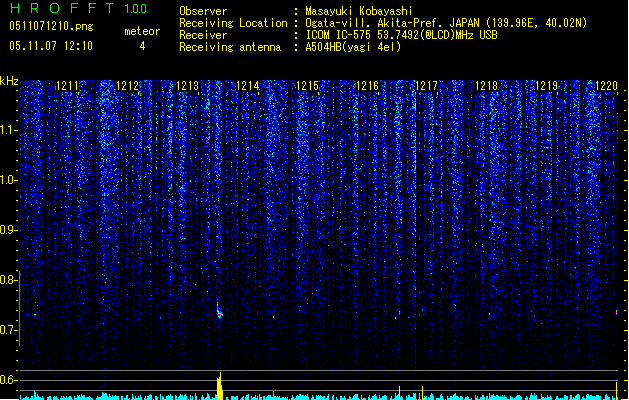Click the small meteor echo just after 1216

click(399, 312)
